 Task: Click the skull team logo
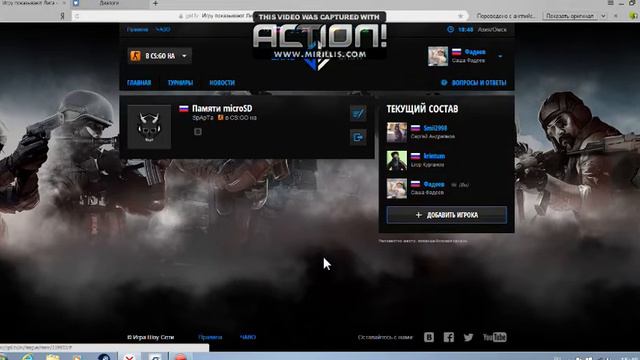(x=149, y=127)
